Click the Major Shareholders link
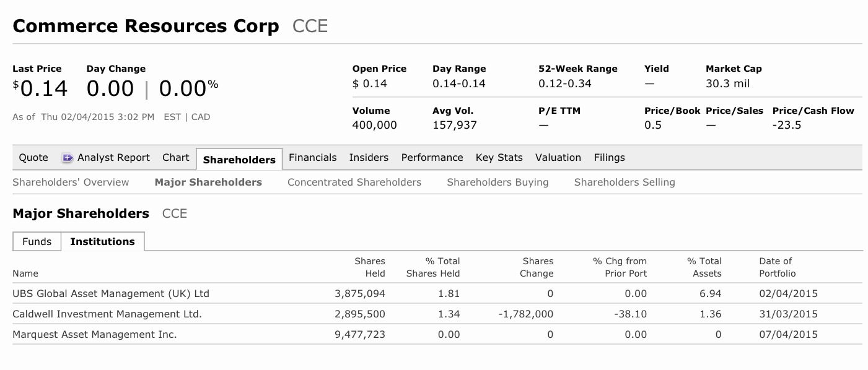 pos(208,182)
